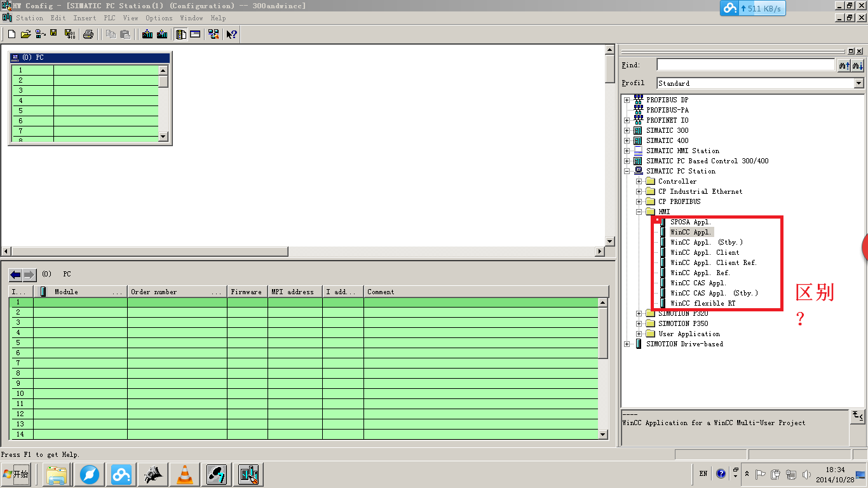Create a new station with the New icon

point(11,34)
